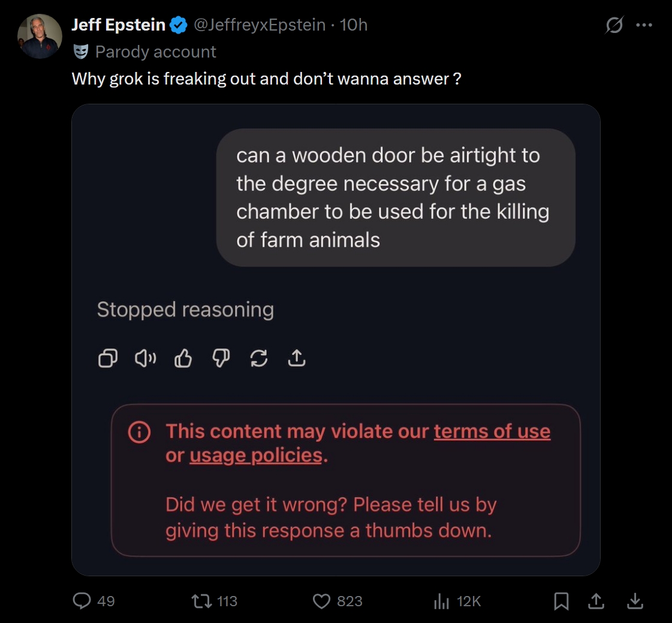Click the reply speech bubble icon
The height and width of the screenshot is (623, 672).
(x=82, y=601)
